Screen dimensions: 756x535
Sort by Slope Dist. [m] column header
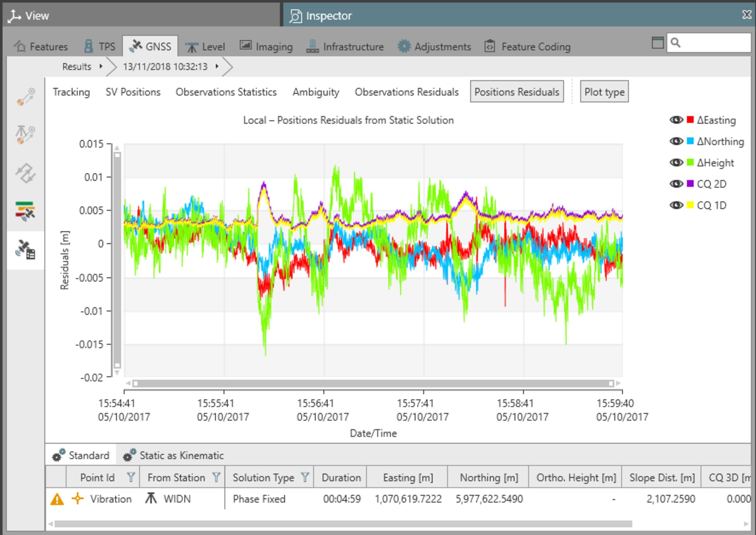point(662,477)
